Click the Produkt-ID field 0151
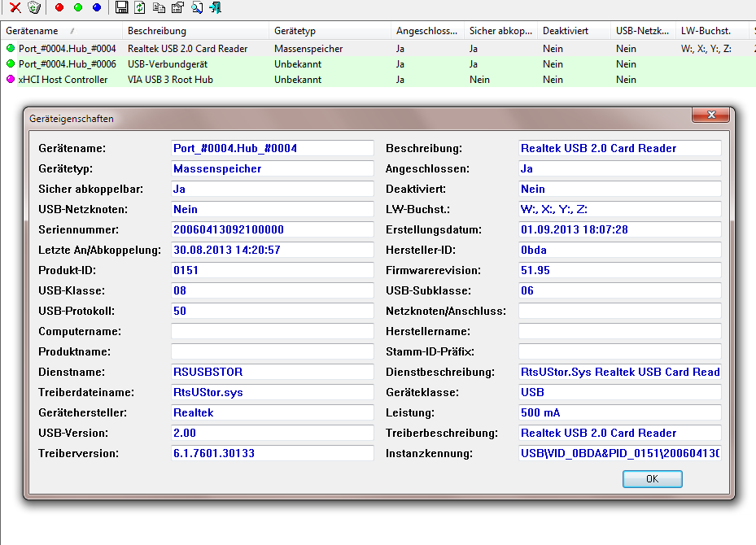The width and height of the screenshot is (756, 545). tap(273, 270)
